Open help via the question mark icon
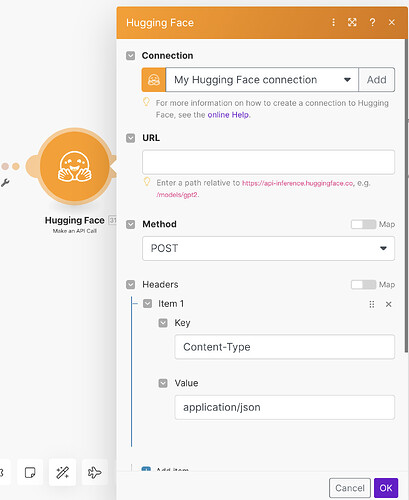The width and height of the screenshot is (409, 500). [372, 22]
